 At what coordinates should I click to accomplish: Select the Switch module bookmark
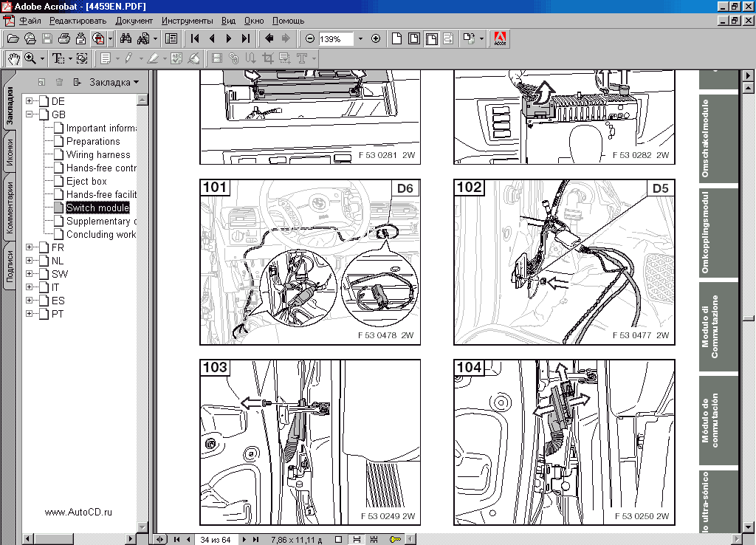(98, 208)
